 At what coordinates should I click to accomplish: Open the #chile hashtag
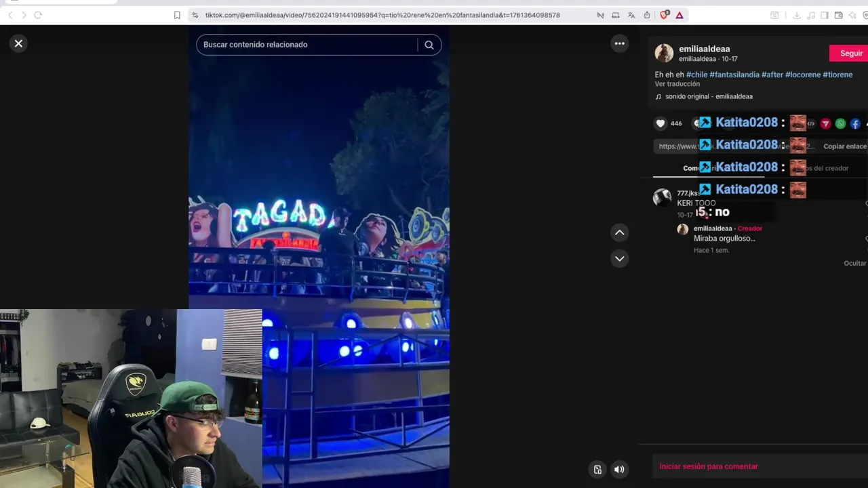coord(696,75)
